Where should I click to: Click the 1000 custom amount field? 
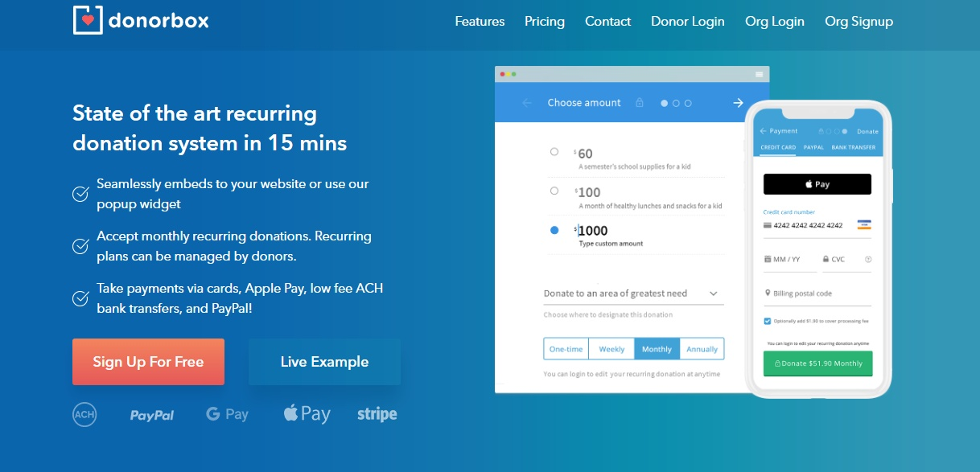tap(593, 231)
